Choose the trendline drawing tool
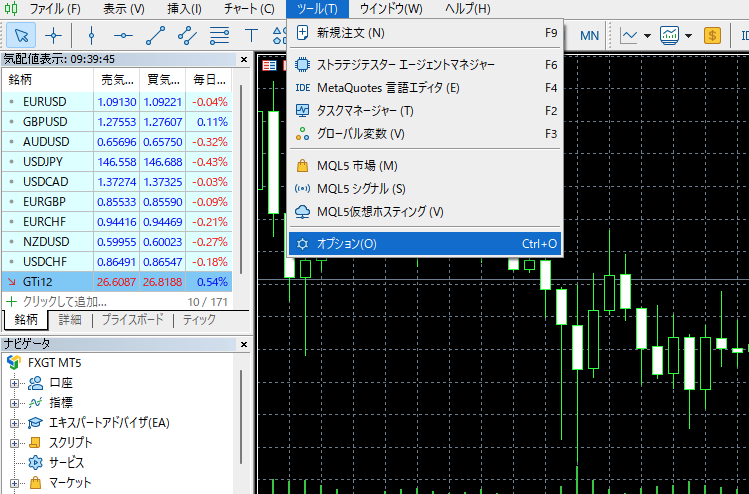 (x=155, y=36)
